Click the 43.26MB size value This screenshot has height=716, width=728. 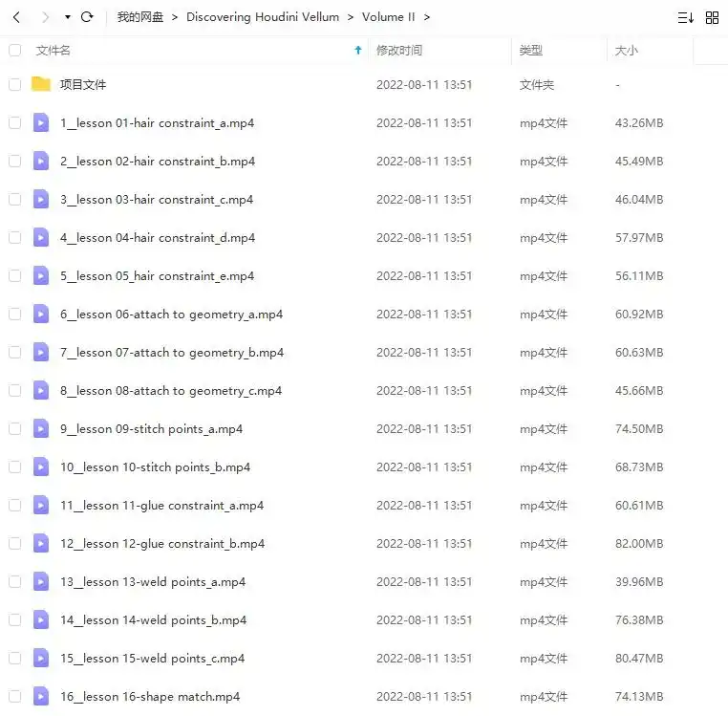coord(639,123)
